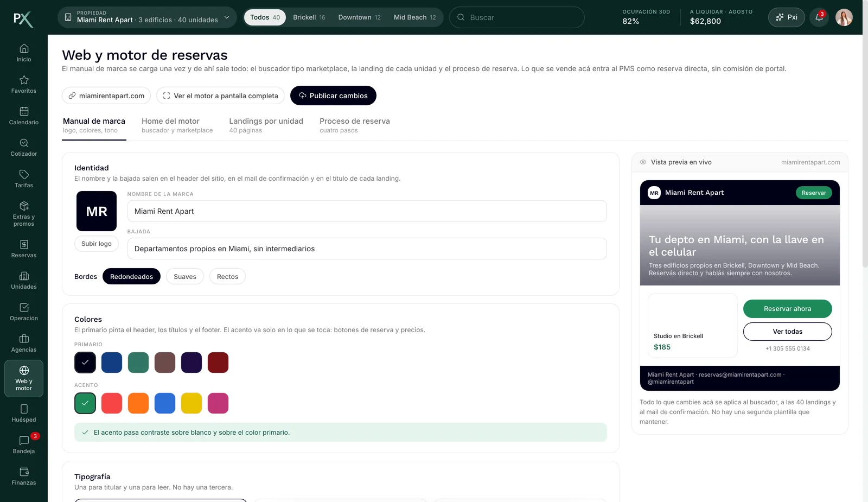This screenshot has width=868, height=502.
Task: Filter by Mid Beach building
Action: point(414,17)
